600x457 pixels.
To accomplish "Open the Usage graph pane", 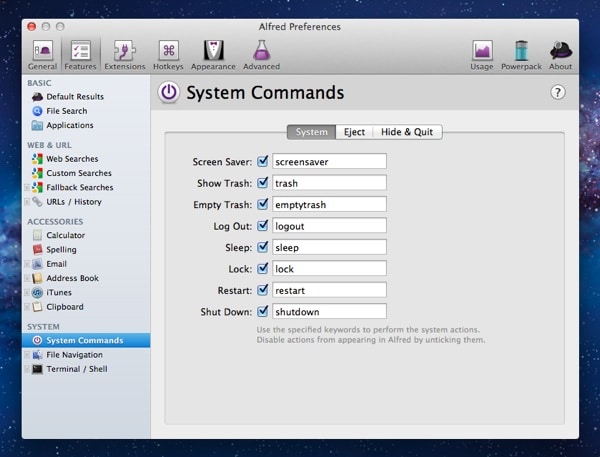I will click(x=482, y=55).
